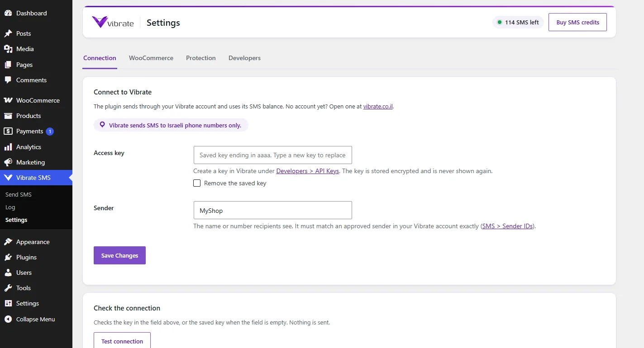Click the Dashboard gauge icon

(8, 13)
